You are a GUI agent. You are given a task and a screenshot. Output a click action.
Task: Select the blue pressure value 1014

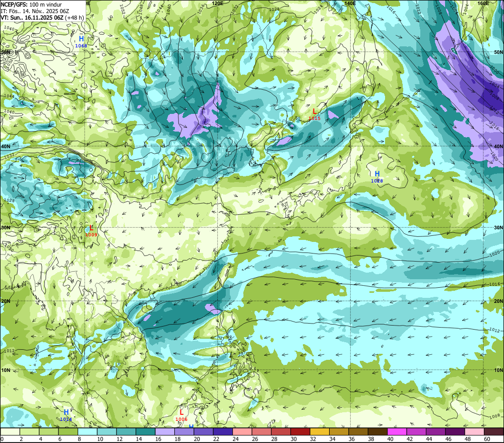point(66,419)
